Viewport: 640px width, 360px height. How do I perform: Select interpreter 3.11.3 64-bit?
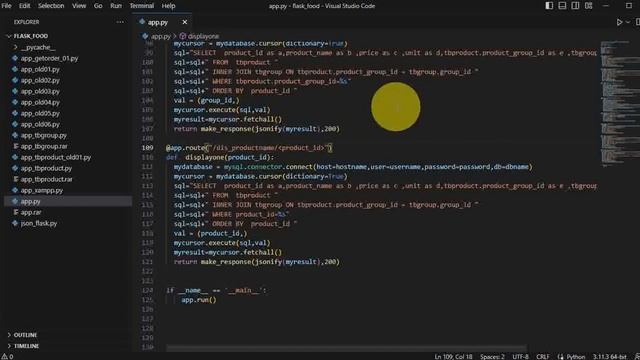(x=609, y=356)
